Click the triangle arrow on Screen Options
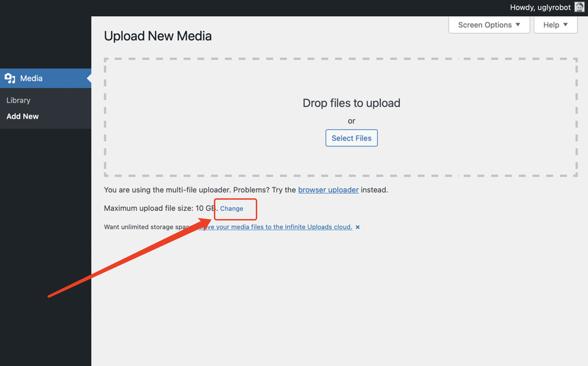The image size is (588, 366). [x=518, y=25]
